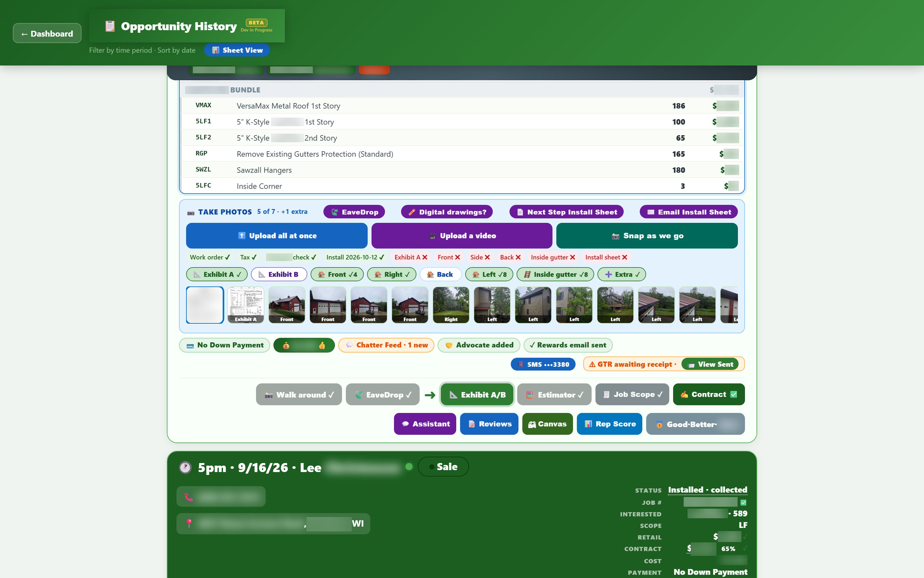Image resolution: width=924 pixels, height=578 pixels.
Task: Select the Right photo category
Action: coord(392,274)
